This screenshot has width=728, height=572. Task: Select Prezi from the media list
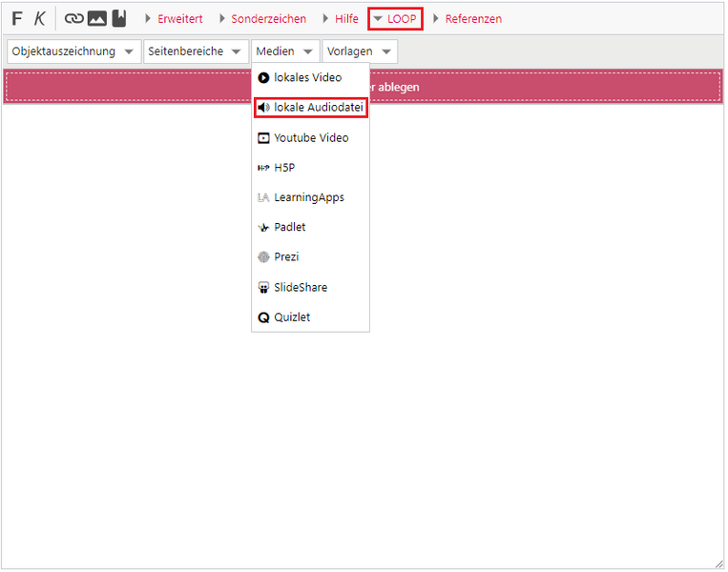(310, 256)
